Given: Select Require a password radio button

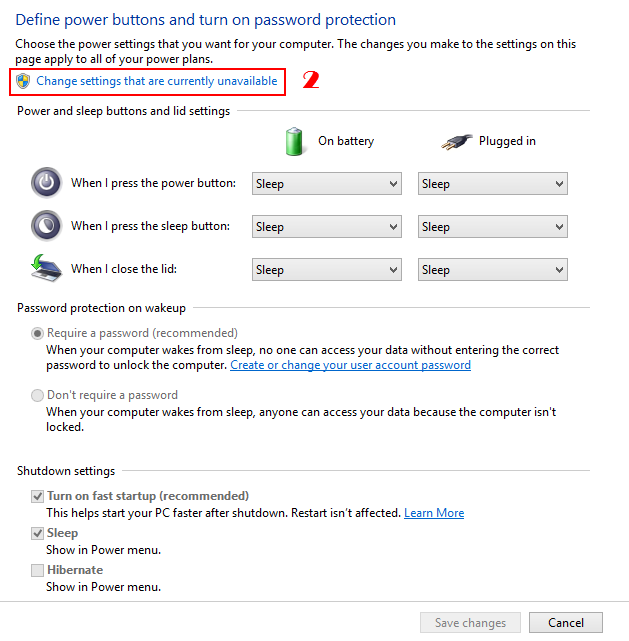Looking at the screenshot, I should pos(38,333).
